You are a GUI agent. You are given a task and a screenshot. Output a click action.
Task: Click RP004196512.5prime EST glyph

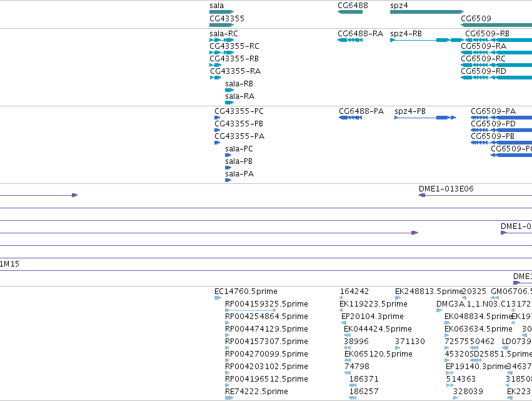coord(228,386)
